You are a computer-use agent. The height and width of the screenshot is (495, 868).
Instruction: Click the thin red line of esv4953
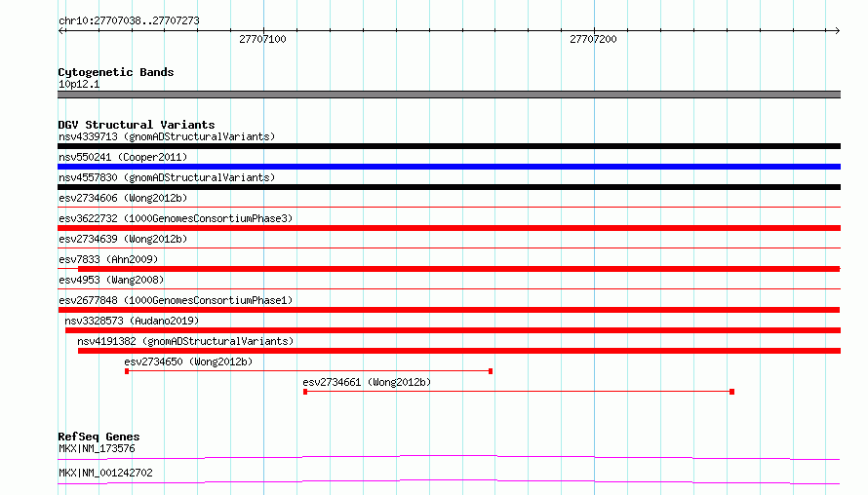[x=449, y=289]
